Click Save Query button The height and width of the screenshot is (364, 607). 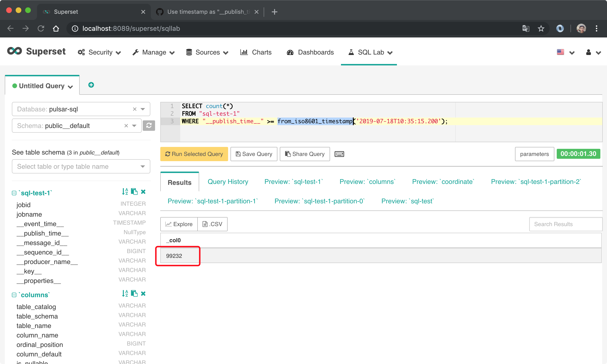point(254,154)
